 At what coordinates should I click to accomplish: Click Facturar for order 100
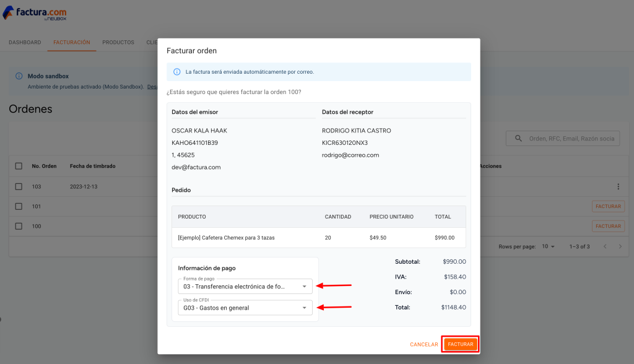(x=608, y=226)
